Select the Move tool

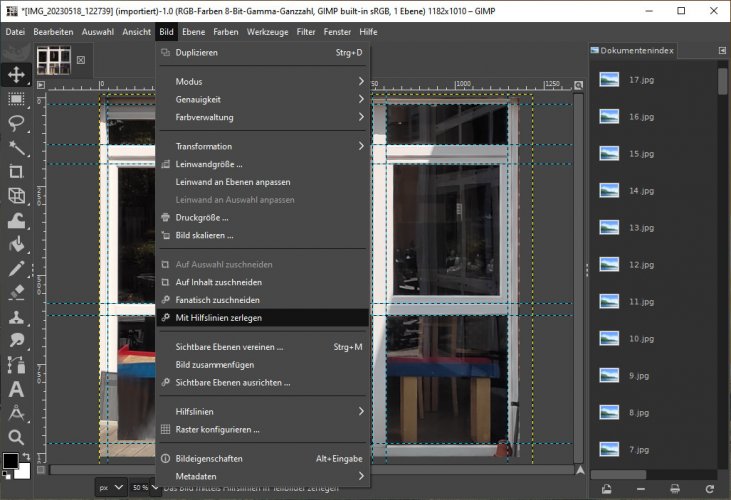point(16,75)
